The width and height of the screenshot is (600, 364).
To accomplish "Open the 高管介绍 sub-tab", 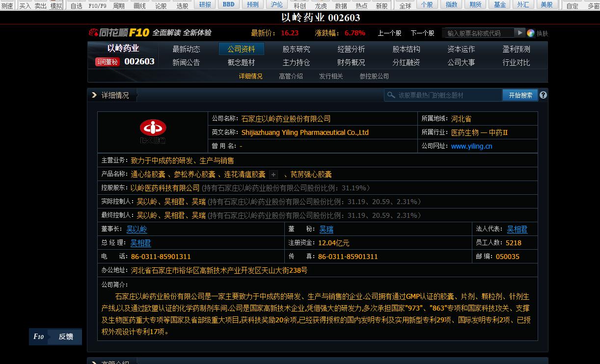I will (291, 76).
